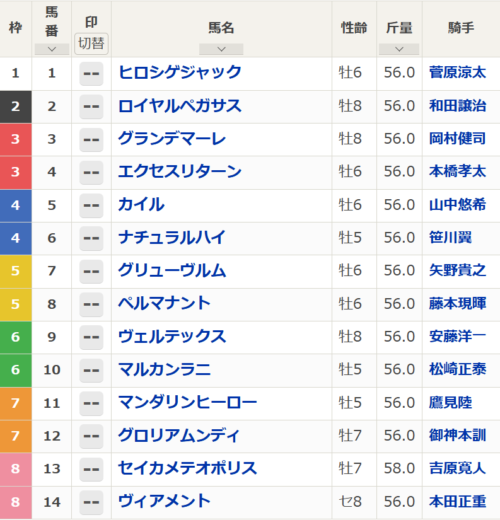Open jockey page for 菅原涼太
This screenshot has height=520, width=500.
pos(457,72)
